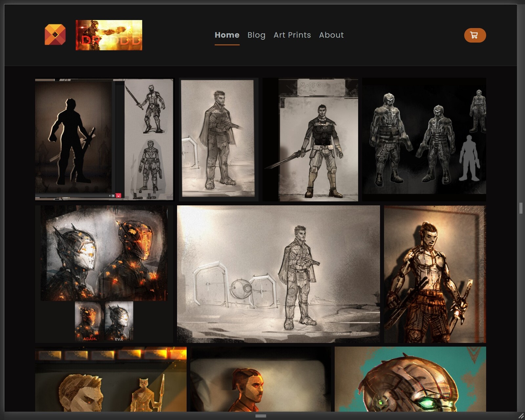This screenshot has width=525, height=420.
Task: Open the Art Prints page
Action: coord(292,35)
